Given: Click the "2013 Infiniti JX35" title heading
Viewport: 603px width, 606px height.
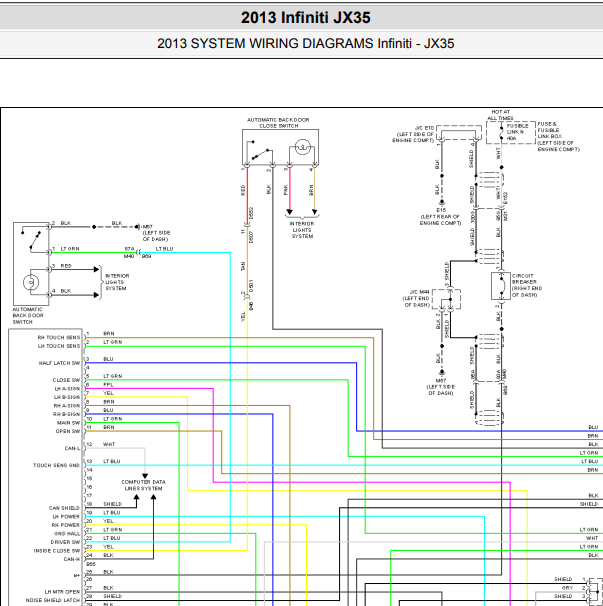Looking at the screenshot, I should point(305,18).
